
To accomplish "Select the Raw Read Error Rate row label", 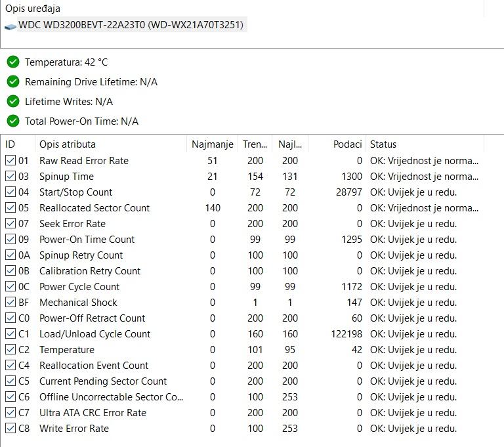I will click(84, 160).
